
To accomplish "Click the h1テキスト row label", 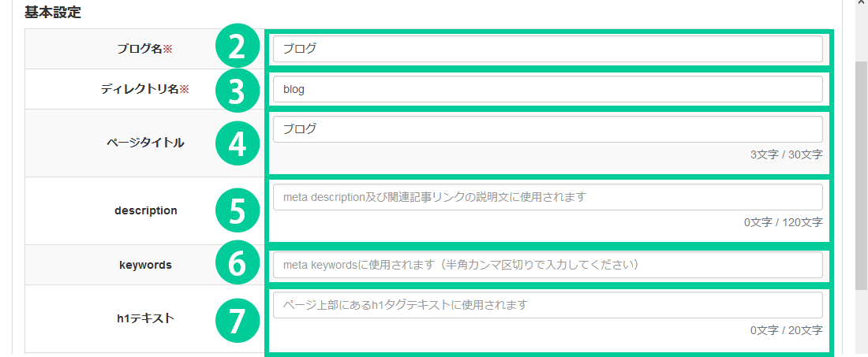I will click(145, 318).
